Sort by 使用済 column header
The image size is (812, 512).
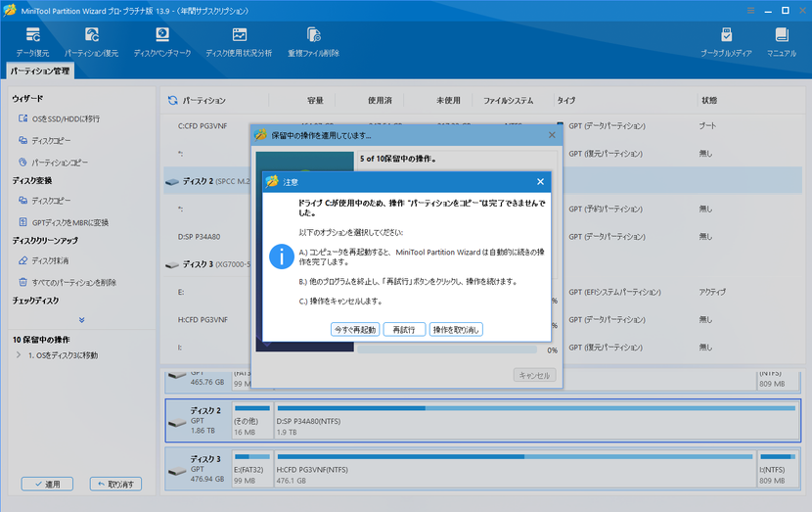(x=380, y=101)
